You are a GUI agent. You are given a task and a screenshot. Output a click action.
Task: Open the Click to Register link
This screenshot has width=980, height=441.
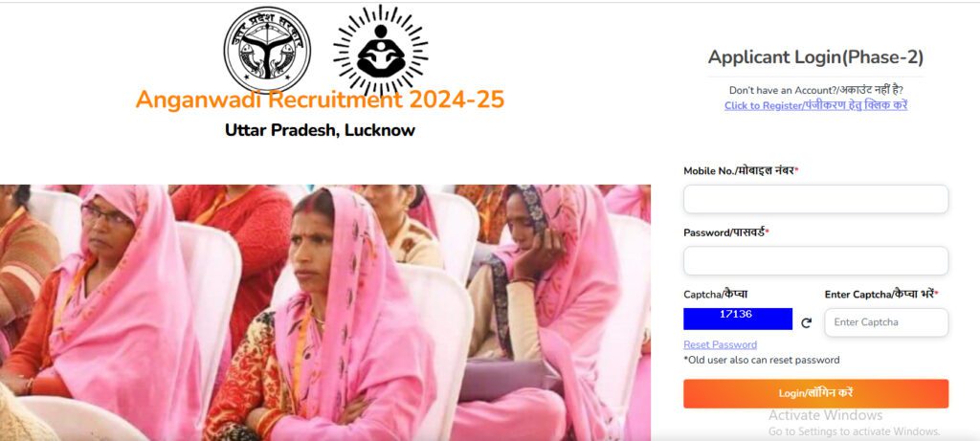[x=815, y=105]
